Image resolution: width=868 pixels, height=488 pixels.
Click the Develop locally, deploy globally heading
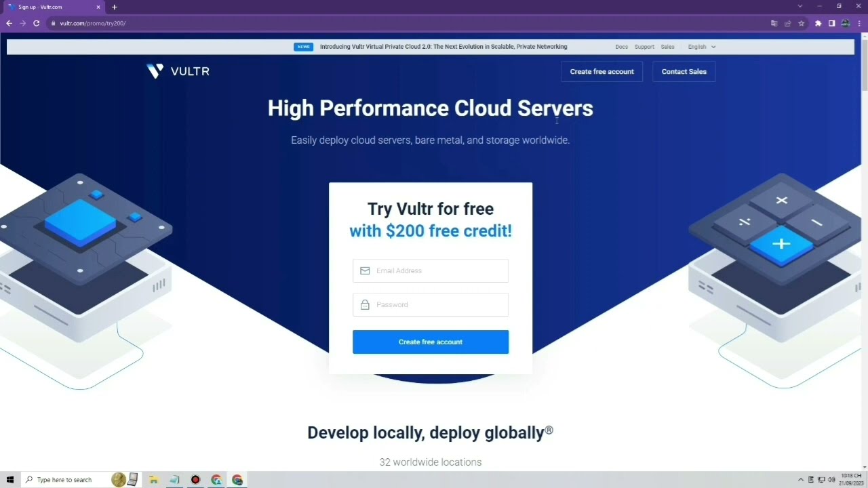(x=430, y=432)
